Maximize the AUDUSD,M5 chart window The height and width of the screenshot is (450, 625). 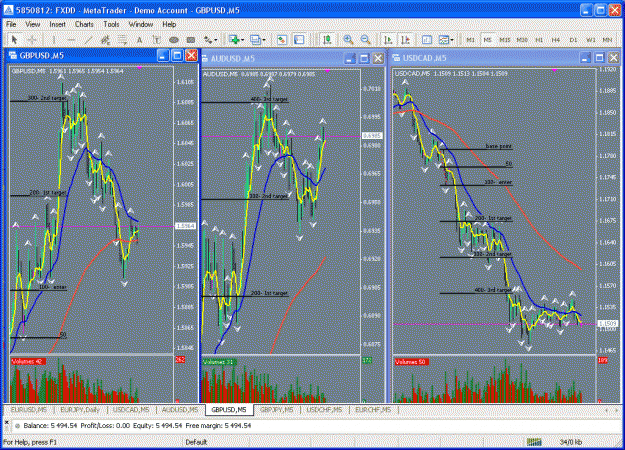pos(364,59)
